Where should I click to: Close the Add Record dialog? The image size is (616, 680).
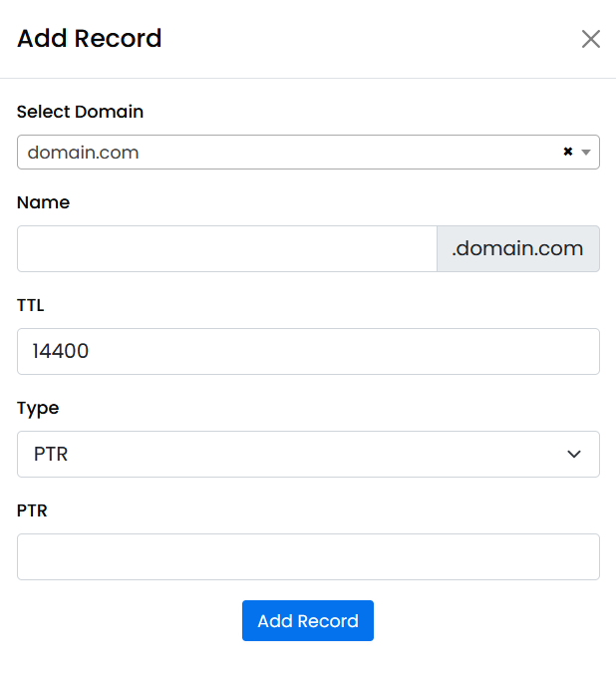[x=591, y=39]
